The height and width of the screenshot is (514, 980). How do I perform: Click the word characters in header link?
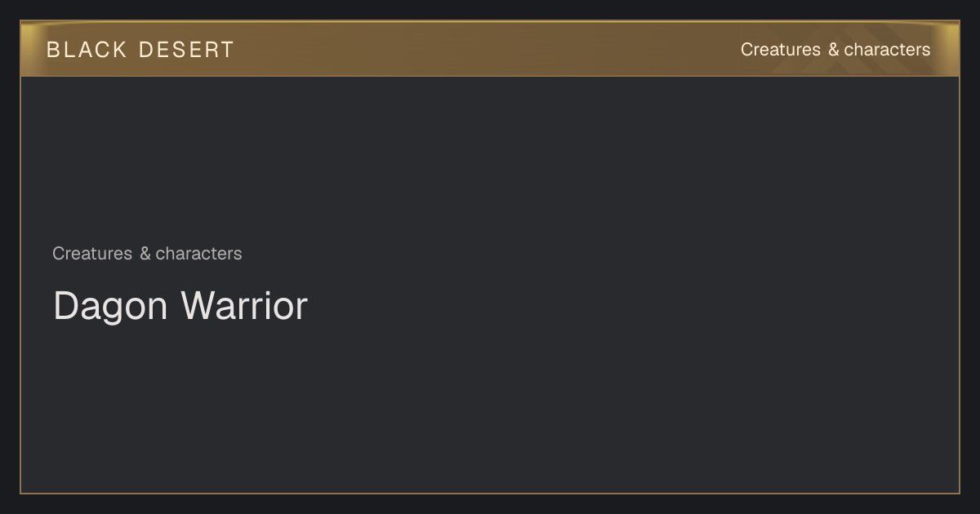[x=887, y=50]
